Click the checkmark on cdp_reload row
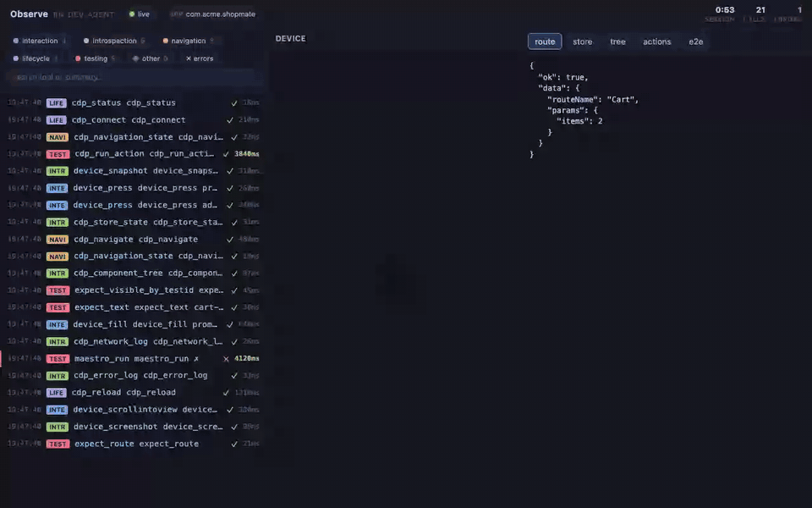 point(226,392)
